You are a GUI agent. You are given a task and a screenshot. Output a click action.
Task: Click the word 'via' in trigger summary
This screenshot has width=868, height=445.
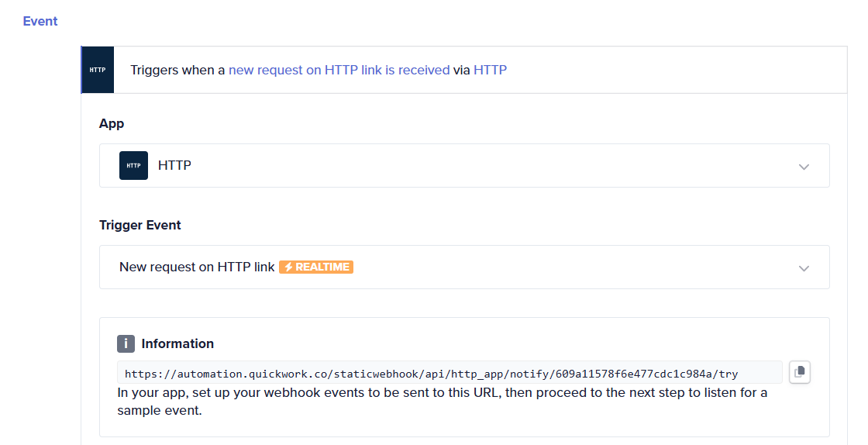coord(462,70)
